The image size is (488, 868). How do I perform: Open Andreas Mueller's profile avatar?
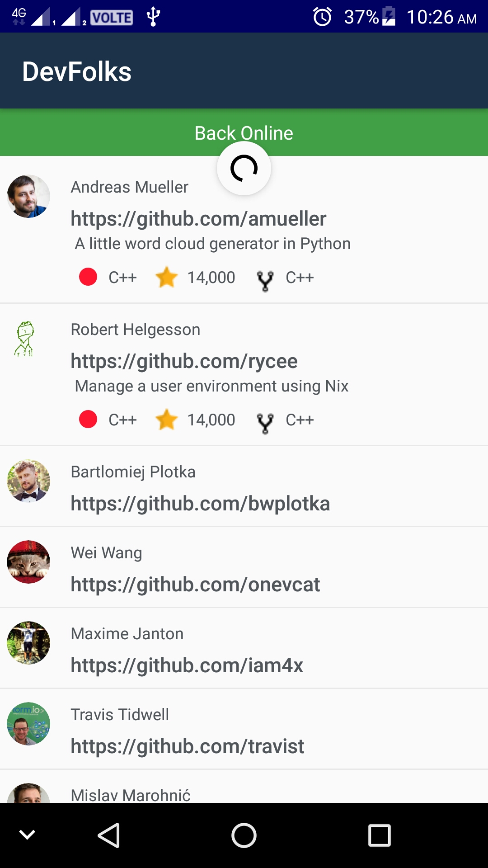click(x=28, y=196)
